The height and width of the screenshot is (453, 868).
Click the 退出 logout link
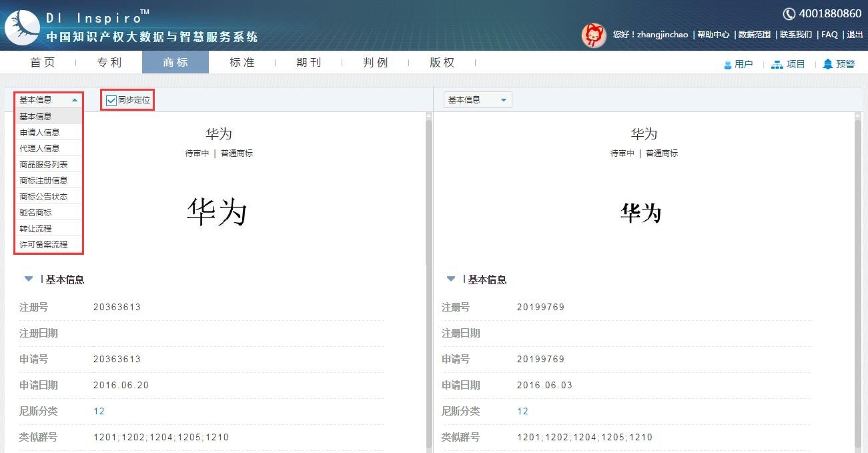[855, 35]
